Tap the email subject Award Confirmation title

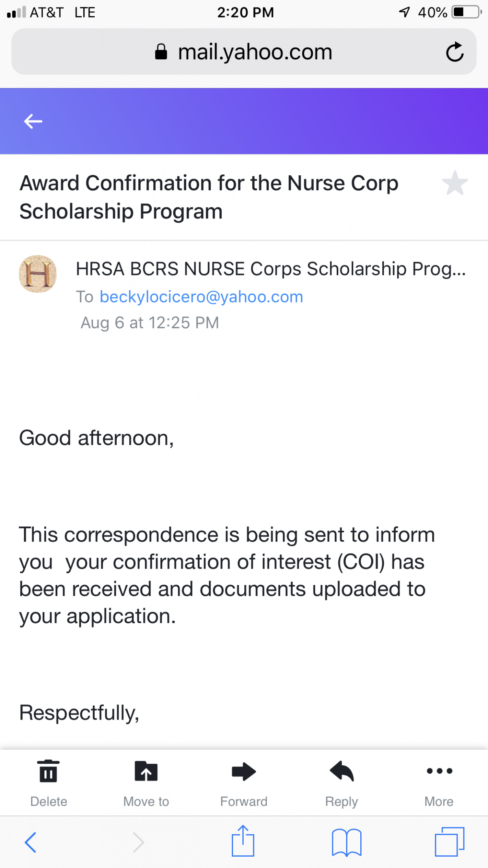coord(209,197)
